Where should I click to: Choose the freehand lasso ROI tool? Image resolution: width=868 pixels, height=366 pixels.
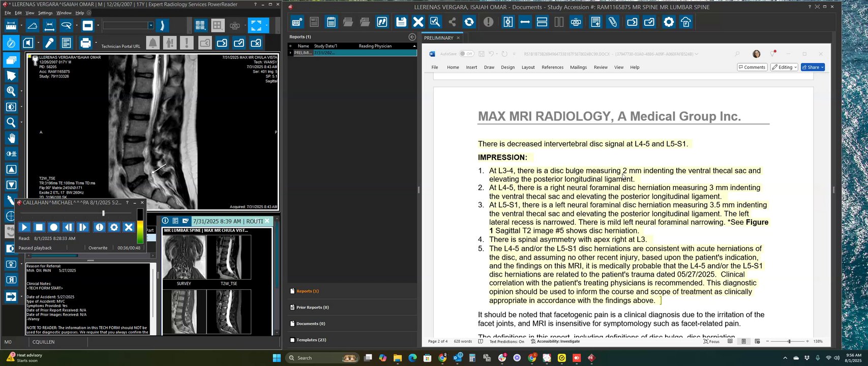(x=66, y=25)
